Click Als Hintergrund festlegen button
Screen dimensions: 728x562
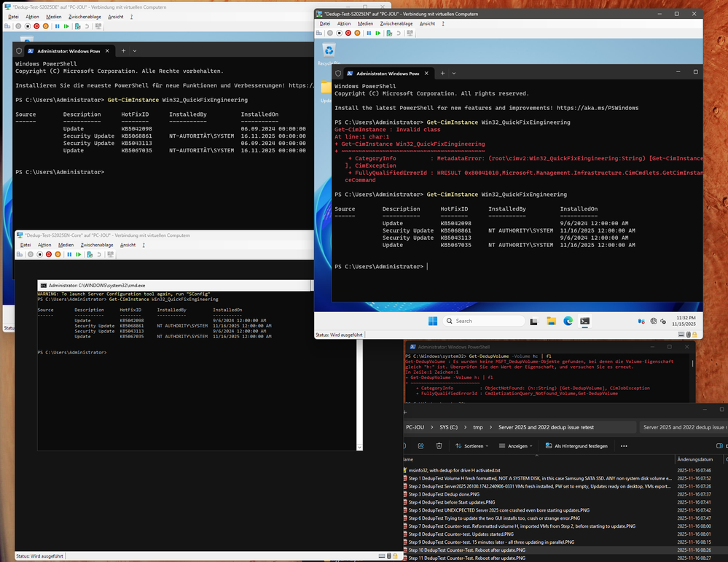coord(577,446)
